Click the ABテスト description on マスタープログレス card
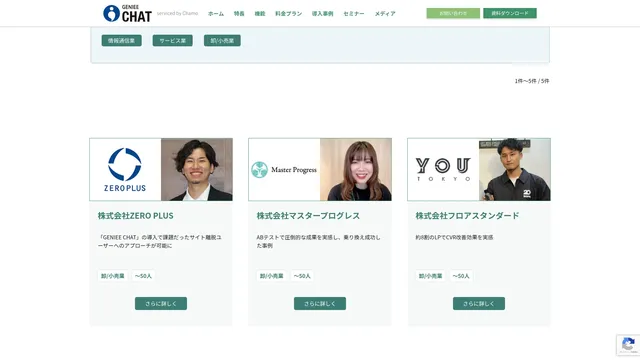 point(318,241)
